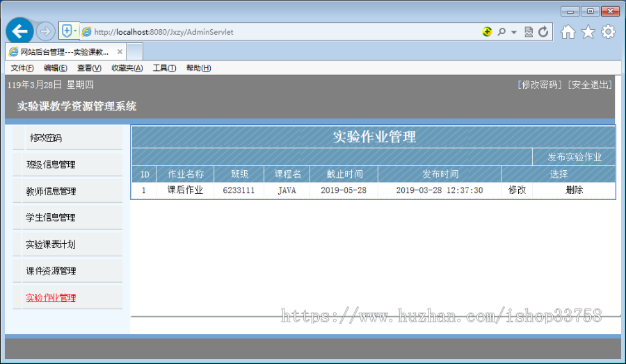The height and width of the screenshot is (364, 626).
Task: Go to the browser home page icon
Action: pyautogui.click(x=568, y=32)
